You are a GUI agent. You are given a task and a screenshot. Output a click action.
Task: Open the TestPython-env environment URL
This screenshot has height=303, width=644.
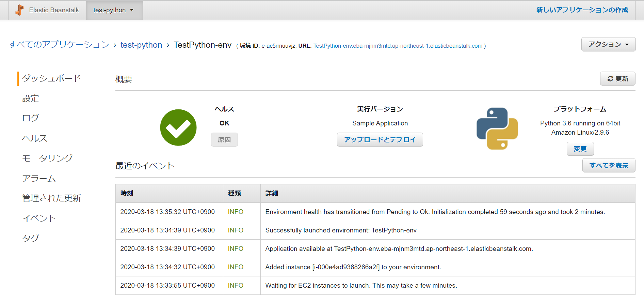(398, 46)
